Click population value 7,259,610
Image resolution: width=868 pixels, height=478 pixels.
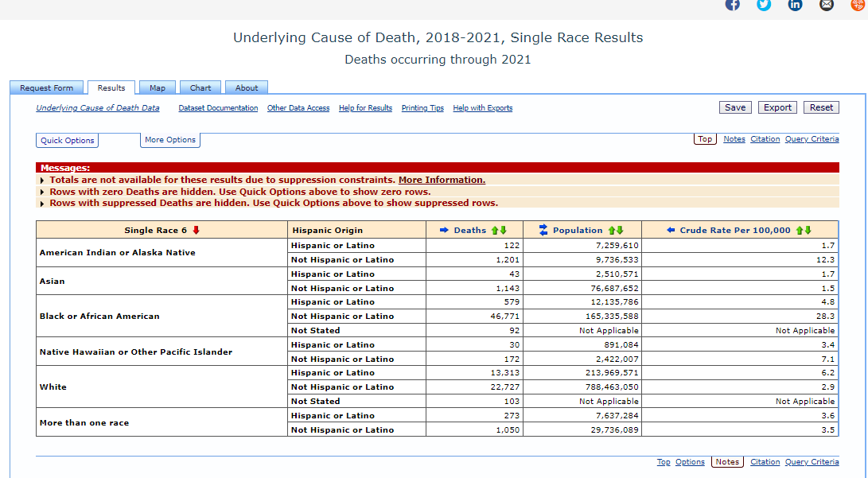(x=617, y=245)
